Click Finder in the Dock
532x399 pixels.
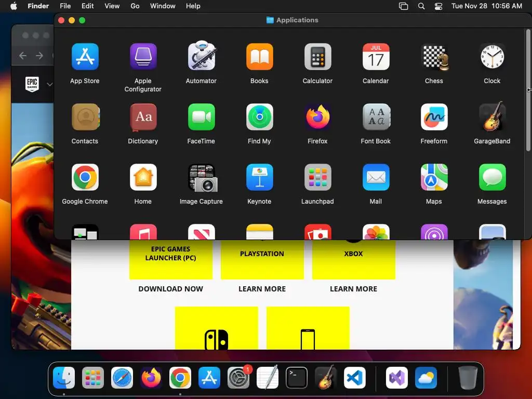click(64, 378)
